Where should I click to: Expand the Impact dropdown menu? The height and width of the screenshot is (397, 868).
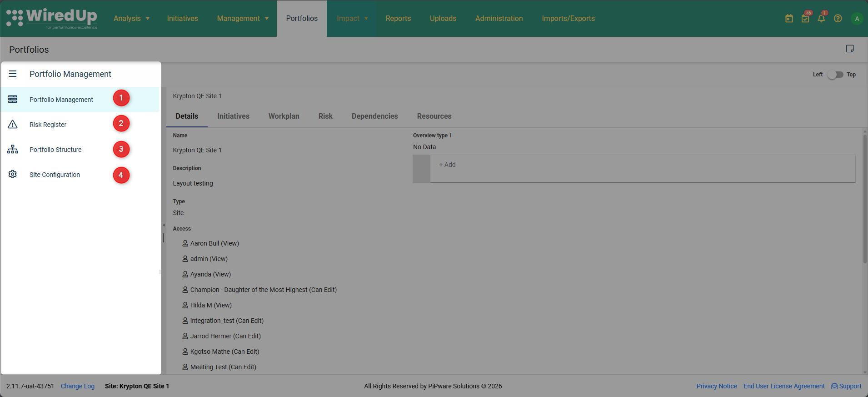[353, 19]
